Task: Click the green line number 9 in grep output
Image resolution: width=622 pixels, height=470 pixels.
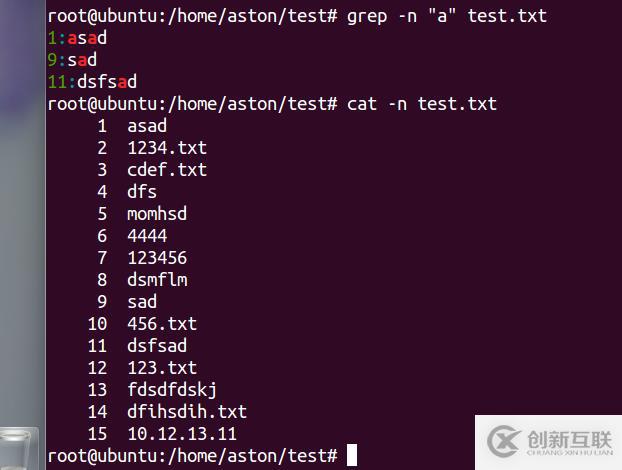Action: point(52,60)
